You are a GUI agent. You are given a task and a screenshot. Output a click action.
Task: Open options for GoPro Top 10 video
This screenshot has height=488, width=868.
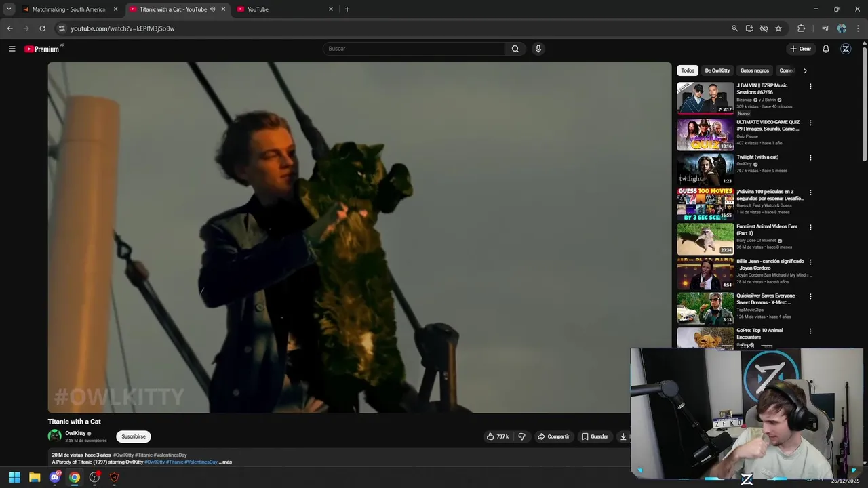coord(810,331)
